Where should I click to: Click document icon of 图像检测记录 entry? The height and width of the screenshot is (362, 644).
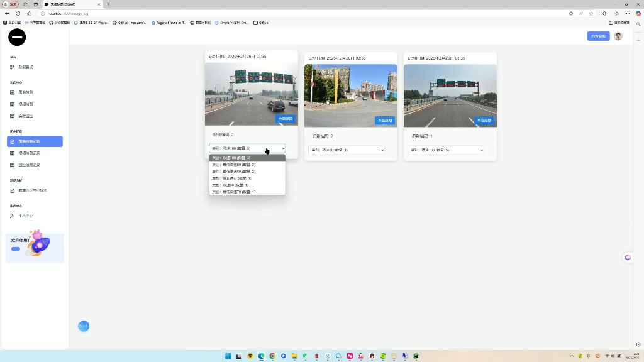13,141
